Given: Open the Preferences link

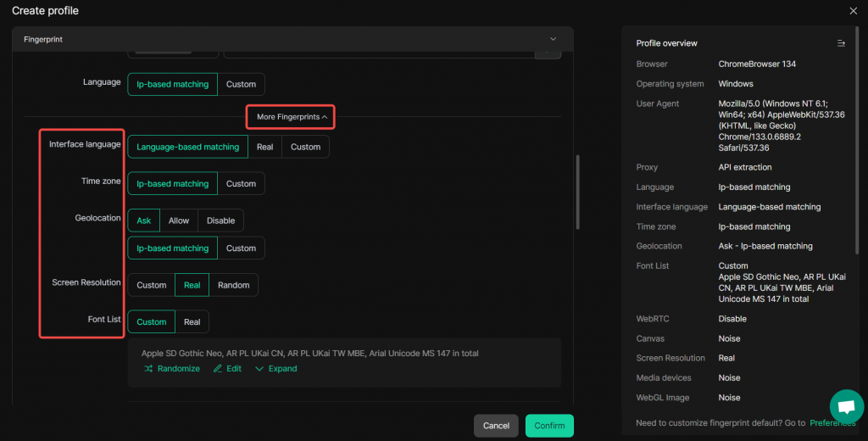Looking at the screenshot, I should 832,423.
